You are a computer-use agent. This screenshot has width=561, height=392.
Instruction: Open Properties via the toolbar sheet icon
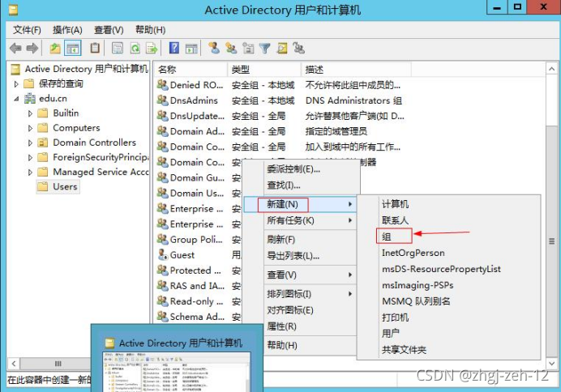coord(118,48)
